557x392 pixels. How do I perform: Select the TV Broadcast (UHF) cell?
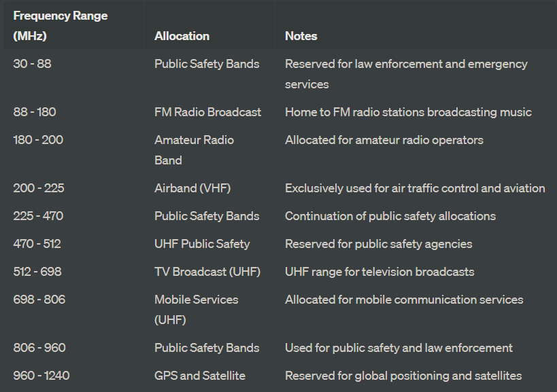(x=207, y=272)
